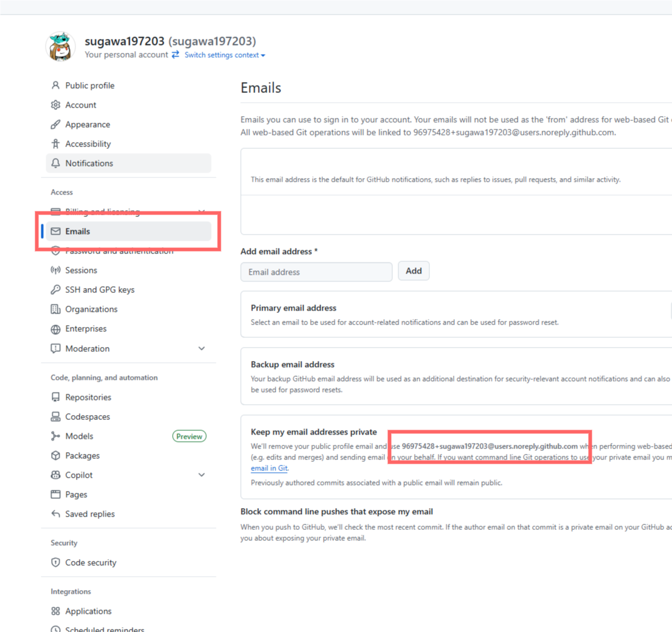Open the Models settings page
This screenshot has width=672, height=632.
[x=79, y=436]
